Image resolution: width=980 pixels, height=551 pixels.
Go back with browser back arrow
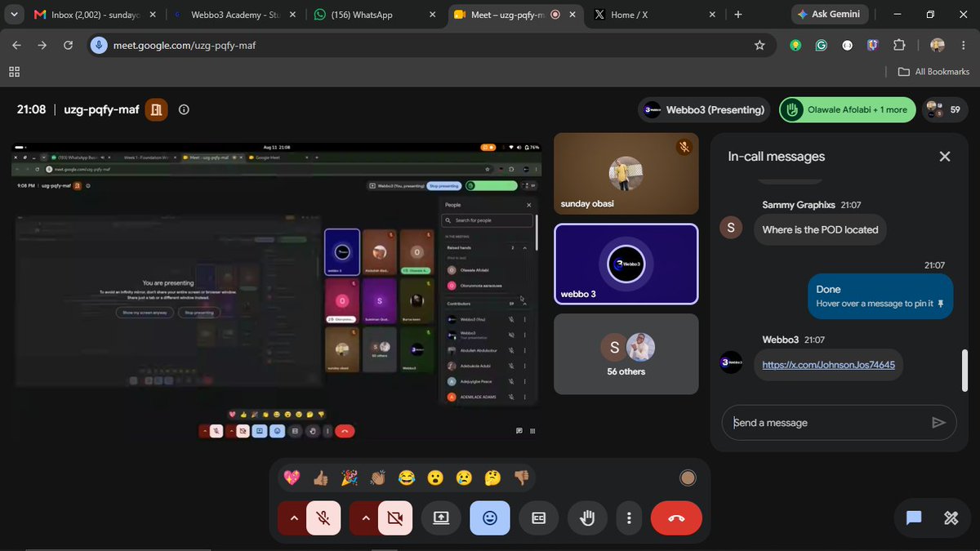(17, 46)
